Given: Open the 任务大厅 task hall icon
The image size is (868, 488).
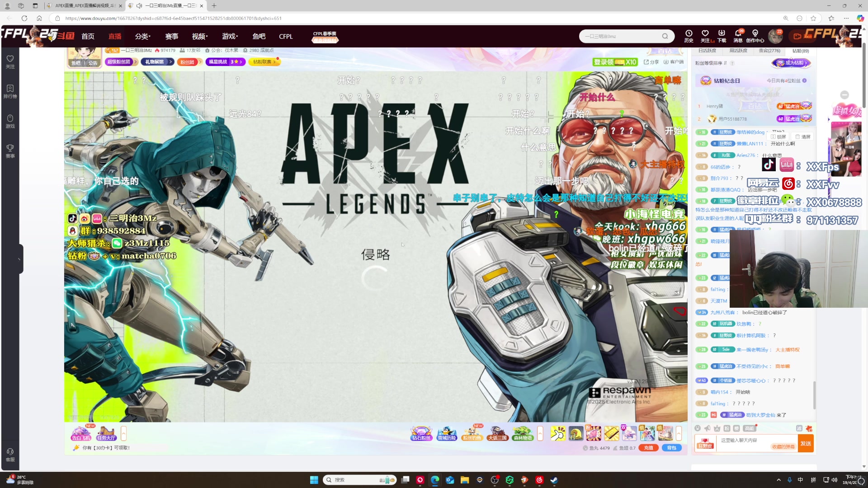Looking at the screenshot, I should (x=106, y=433).
